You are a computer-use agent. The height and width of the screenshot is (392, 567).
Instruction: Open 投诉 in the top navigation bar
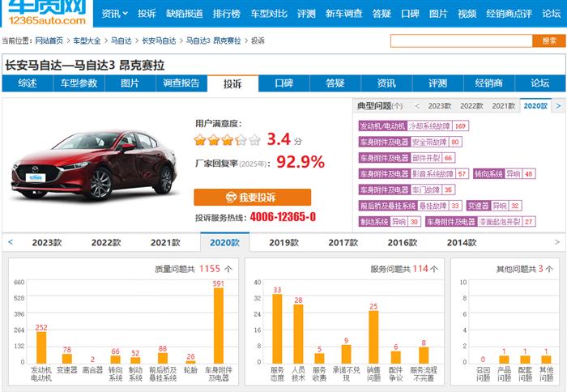tap(147, 14)
